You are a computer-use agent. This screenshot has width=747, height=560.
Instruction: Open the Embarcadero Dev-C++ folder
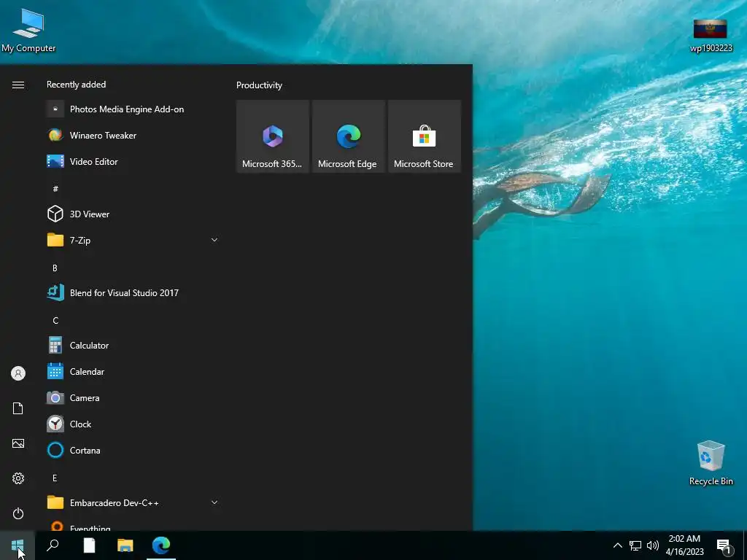pyautogui.click(x=133, y=502)
